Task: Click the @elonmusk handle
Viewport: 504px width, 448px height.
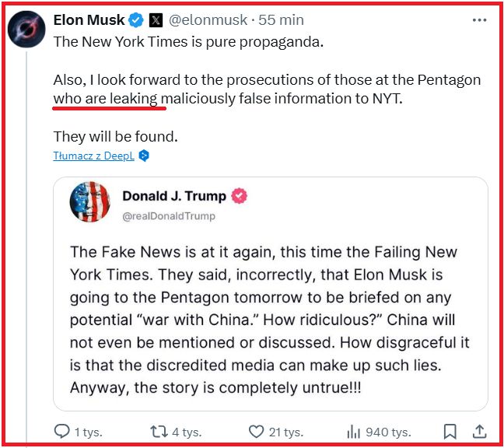Action: click(204, 19)
